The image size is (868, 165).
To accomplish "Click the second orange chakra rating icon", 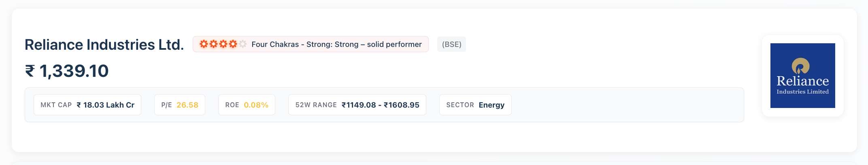I will [213, 44].
